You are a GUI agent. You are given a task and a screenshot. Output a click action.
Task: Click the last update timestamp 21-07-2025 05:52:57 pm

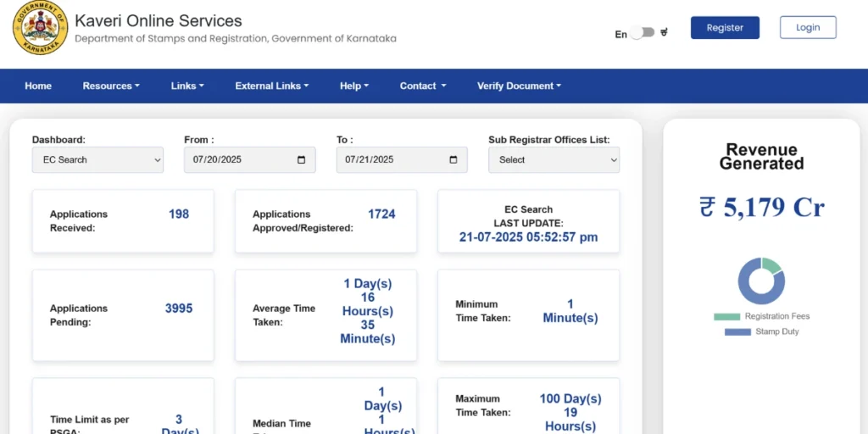pyautogui.click(x=529, y=237)
